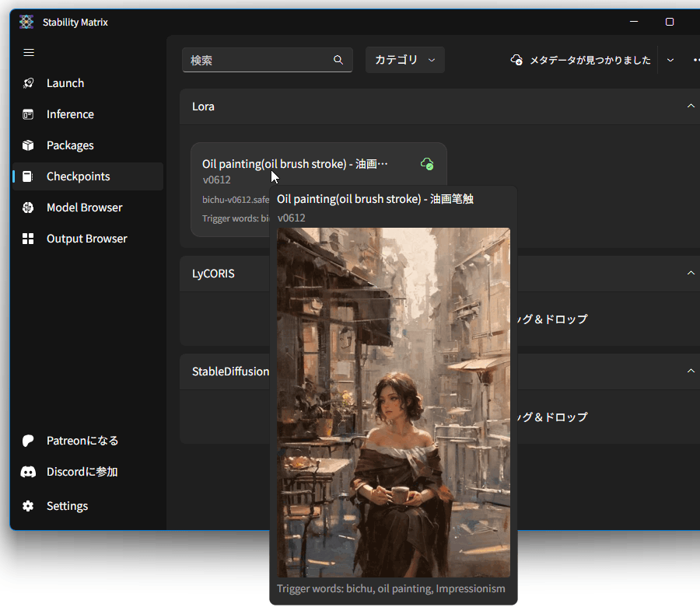Click the Inference panel icon
The height and width of the screenshot is (614, 700).
coord(28,115)
